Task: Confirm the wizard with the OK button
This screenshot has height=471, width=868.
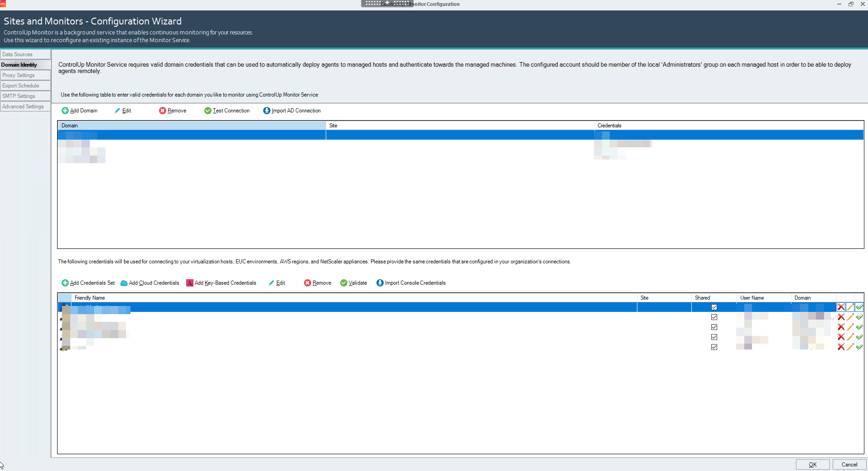Action: (813, 465)
